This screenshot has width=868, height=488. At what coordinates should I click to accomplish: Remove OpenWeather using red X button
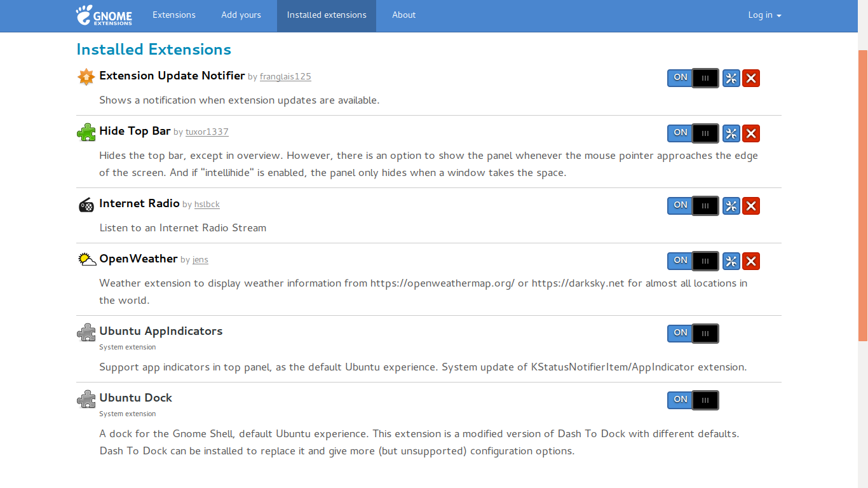[751, 261]
